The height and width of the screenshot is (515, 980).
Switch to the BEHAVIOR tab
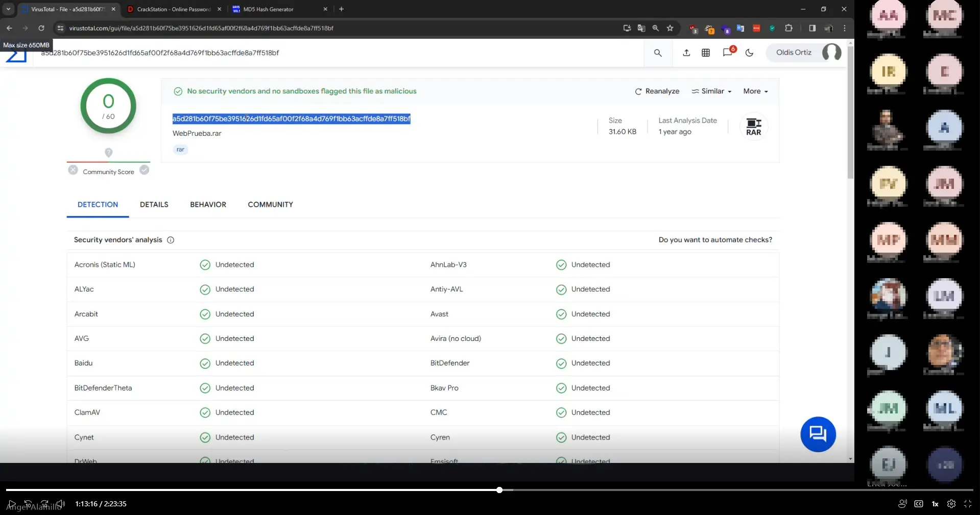[x=208, y=204]
